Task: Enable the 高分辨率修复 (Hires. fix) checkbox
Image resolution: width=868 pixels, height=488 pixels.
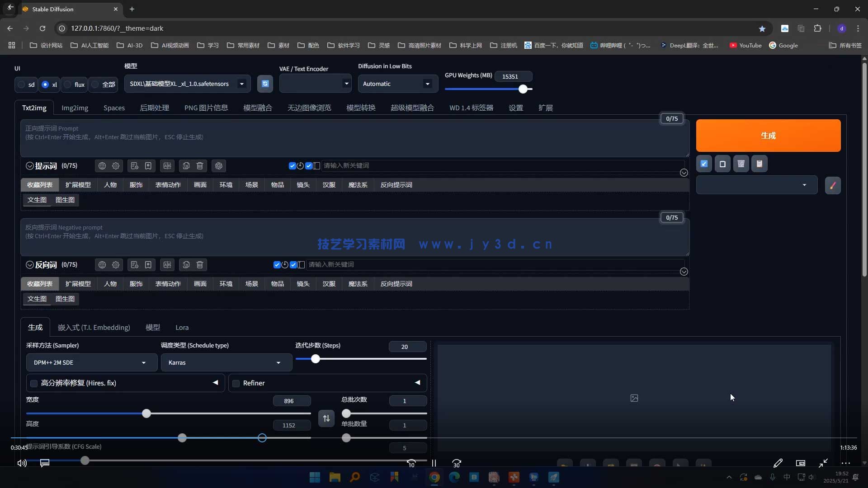Action: [34, 383]
